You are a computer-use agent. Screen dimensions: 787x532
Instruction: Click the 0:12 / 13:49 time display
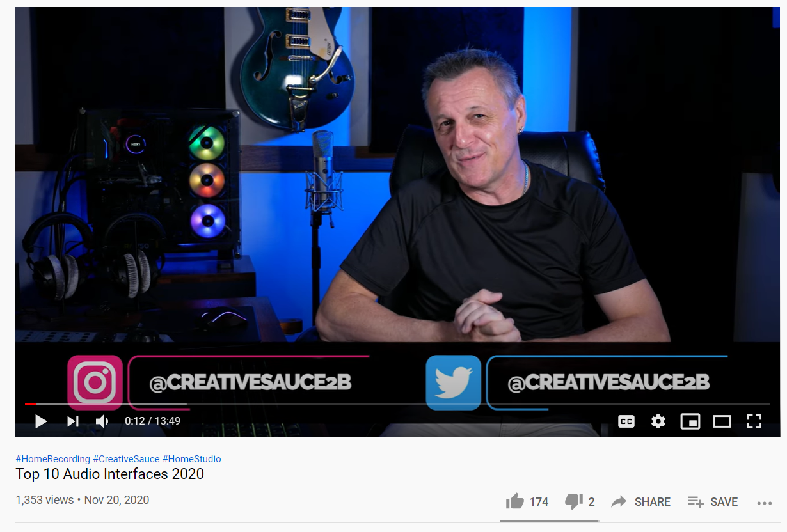click(152, 421)
